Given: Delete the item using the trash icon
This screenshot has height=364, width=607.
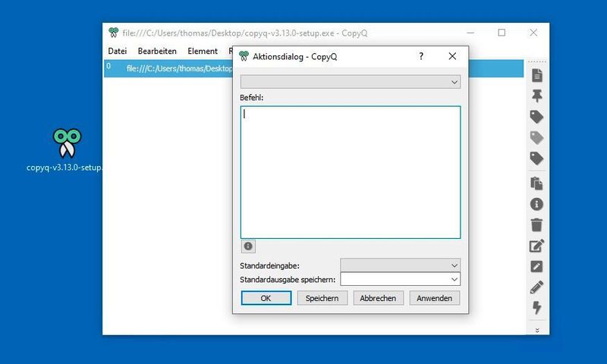Looking at the screenshot, I should click(536, 224).
